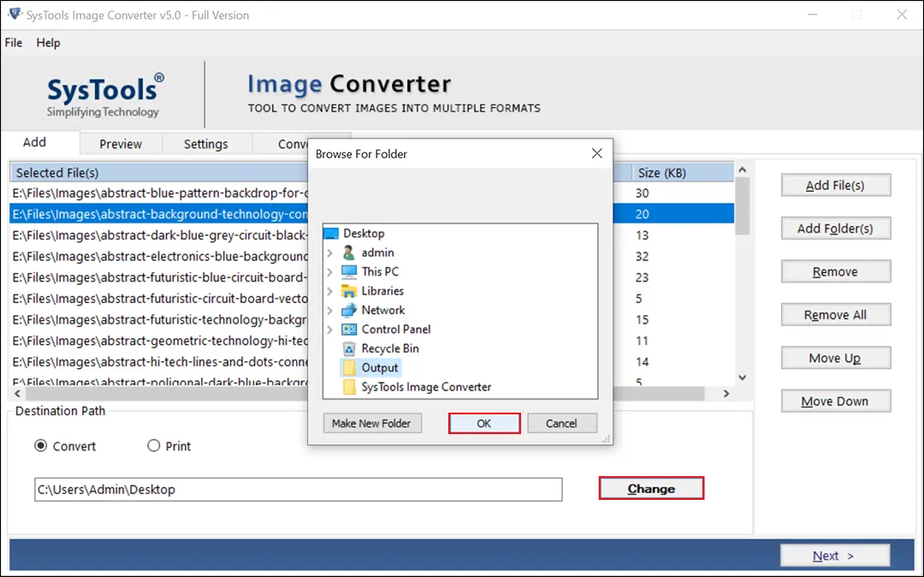Click the Recycle Bin icon
924x577 pixels.
[349, 349]
